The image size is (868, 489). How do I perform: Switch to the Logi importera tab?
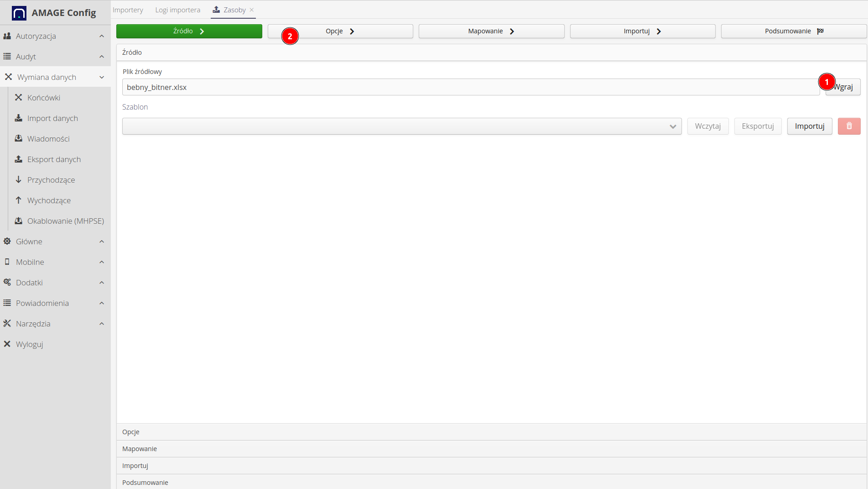tap(177, 10)
